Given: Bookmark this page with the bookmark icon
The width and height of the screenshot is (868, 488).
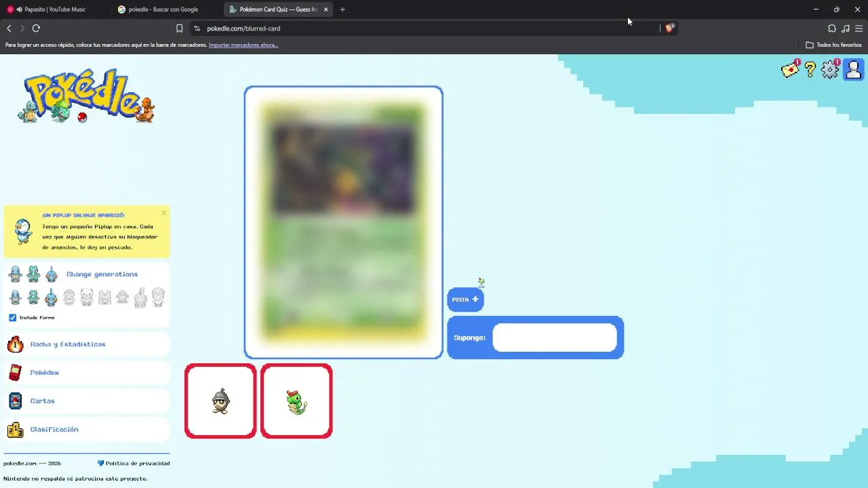Looking at the screenshot, I should [x=180, y=28].
